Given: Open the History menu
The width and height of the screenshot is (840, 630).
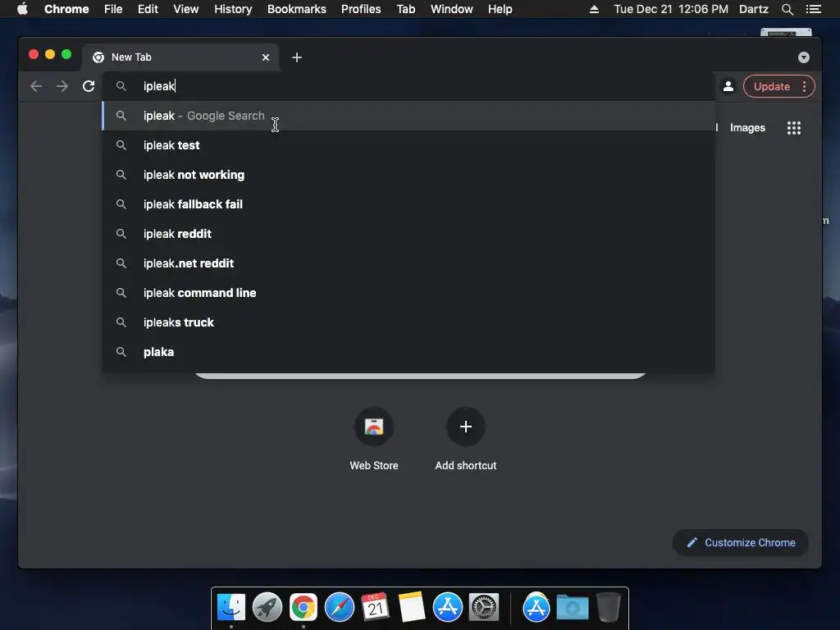Looking at the screenshot, I should pyautogui.click(x=233, y=9).
